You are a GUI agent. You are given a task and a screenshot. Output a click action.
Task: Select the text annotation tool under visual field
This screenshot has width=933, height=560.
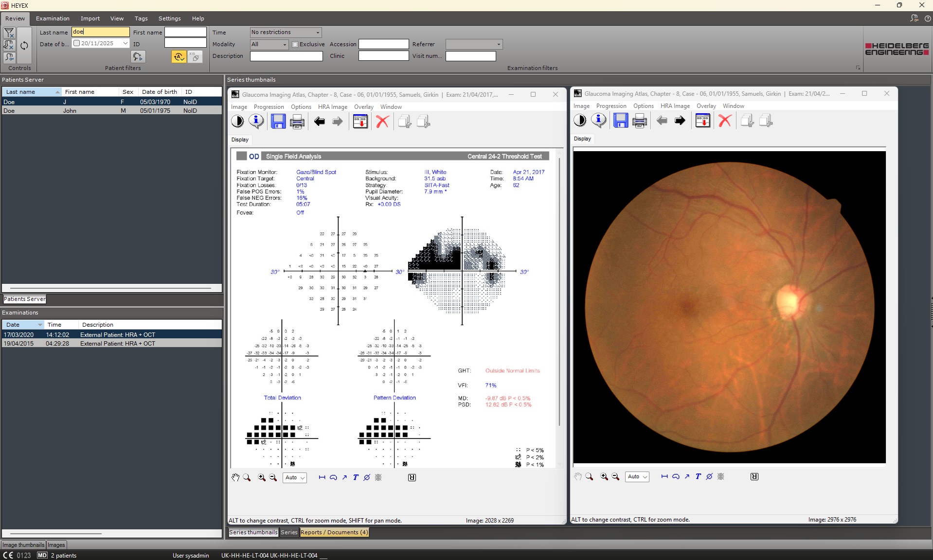point(356,477)
